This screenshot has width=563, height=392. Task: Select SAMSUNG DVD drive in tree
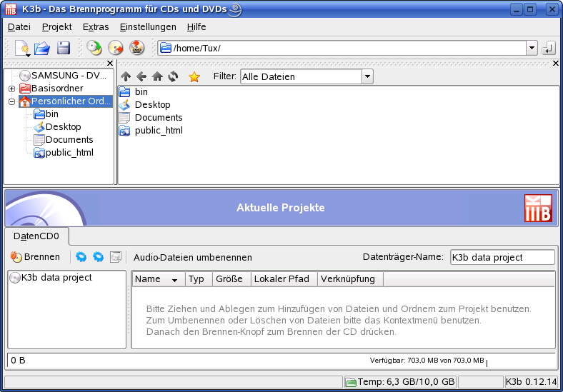pyautogui.click(x=63, y=76)
